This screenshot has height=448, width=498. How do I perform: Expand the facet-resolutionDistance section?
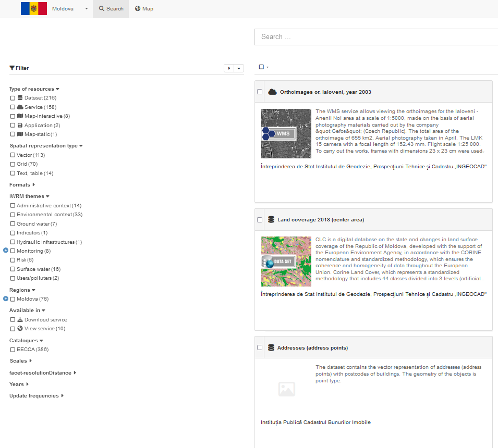pyautogui.click(x=43, y=373)
